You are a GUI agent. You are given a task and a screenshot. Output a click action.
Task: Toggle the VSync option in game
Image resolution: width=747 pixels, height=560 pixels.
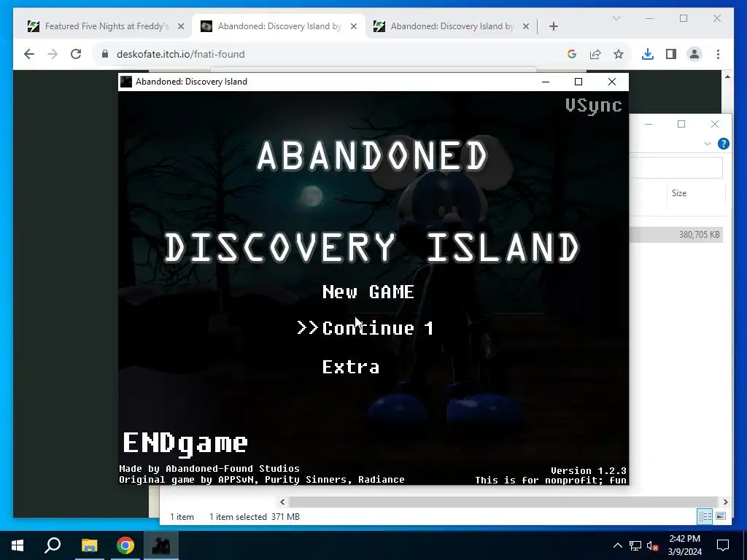pos(594,106)
